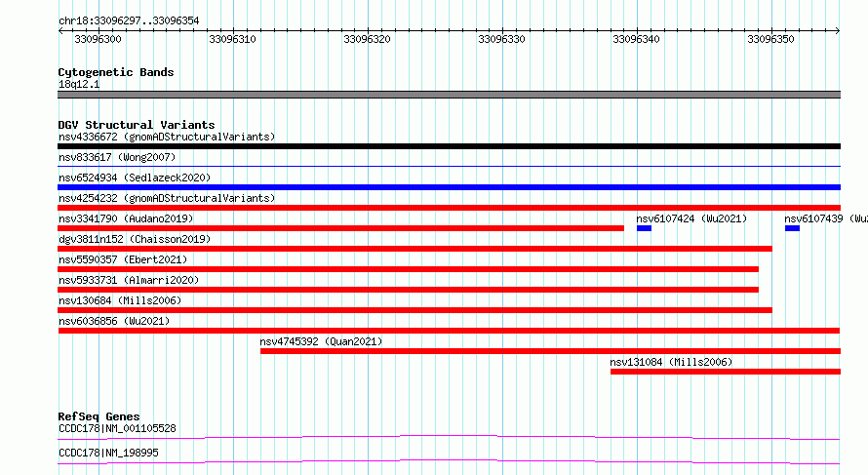868x475 pixels.
Task: Click ruler position 33096310
Action: 232,39
